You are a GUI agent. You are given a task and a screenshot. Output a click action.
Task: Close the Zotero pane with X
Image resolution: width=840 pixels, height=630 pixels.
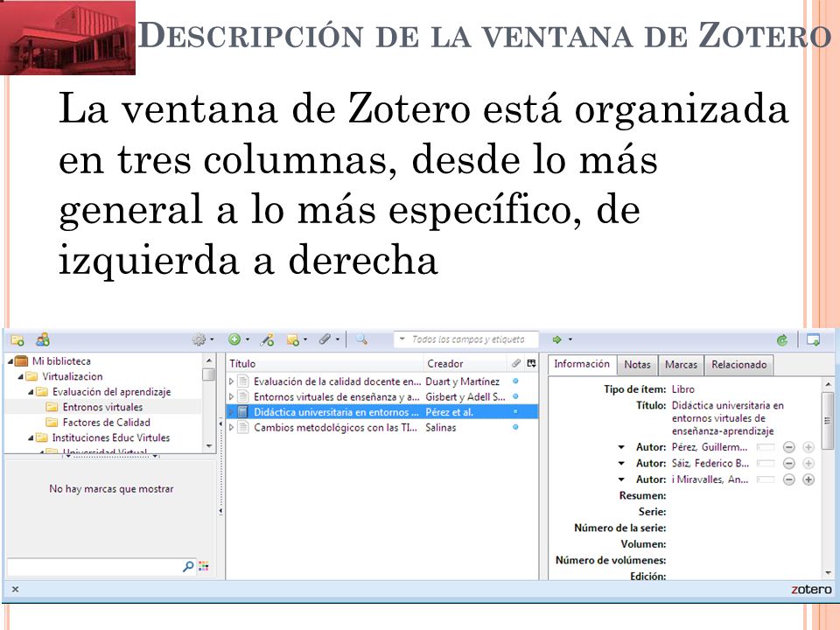[x=16, y=589]
